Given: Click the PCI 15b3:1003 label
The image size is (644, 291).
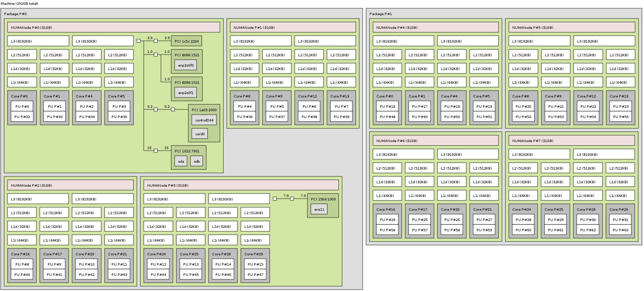Looking at the screenshot, I should point(323,199).
